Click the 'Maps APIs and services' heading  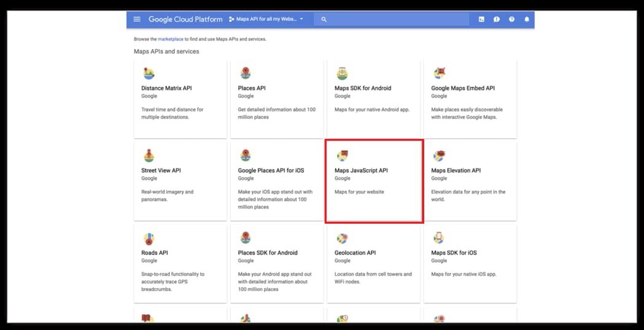[x=166, y=52]
